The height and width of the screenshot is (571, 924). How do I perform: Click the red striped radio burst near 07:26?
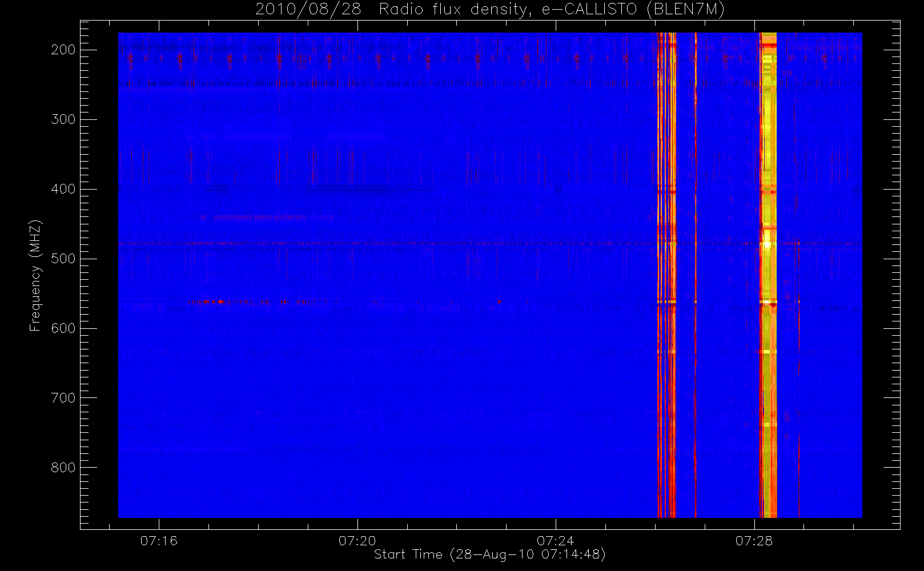[x=666, y=275]
